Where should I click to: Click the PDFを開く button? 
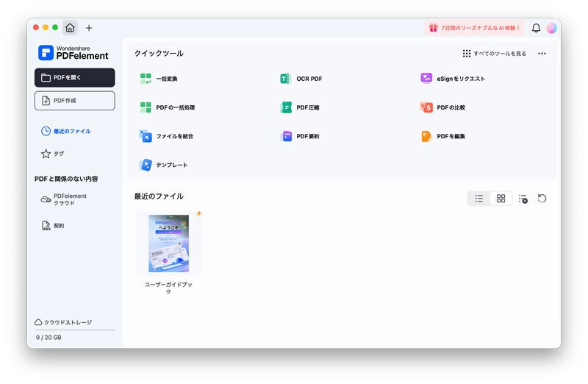click(x=75, y=78)
